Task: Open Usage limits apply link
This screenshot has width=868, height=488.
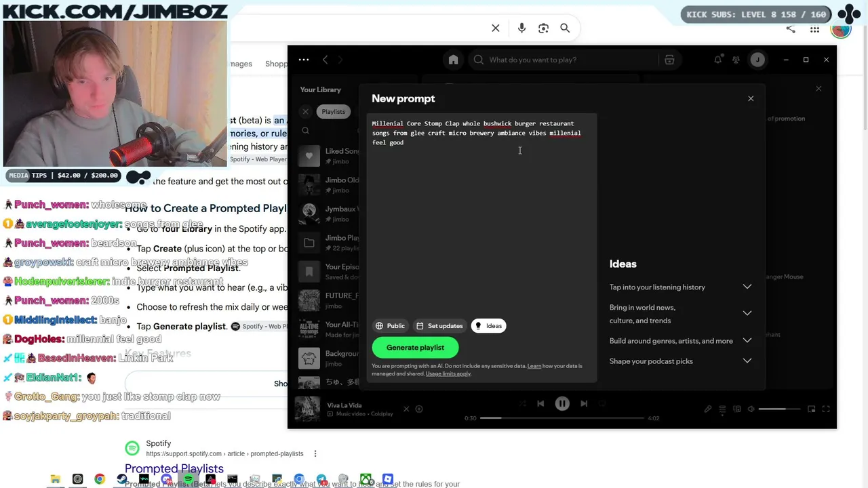Action: click(x=448, y=373)
